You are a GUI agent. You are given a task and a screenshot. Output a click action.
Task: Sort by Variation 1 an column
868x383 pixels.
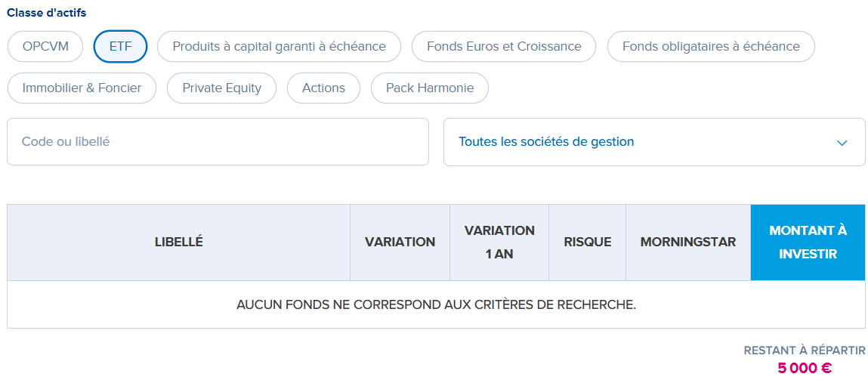(499, 242)
